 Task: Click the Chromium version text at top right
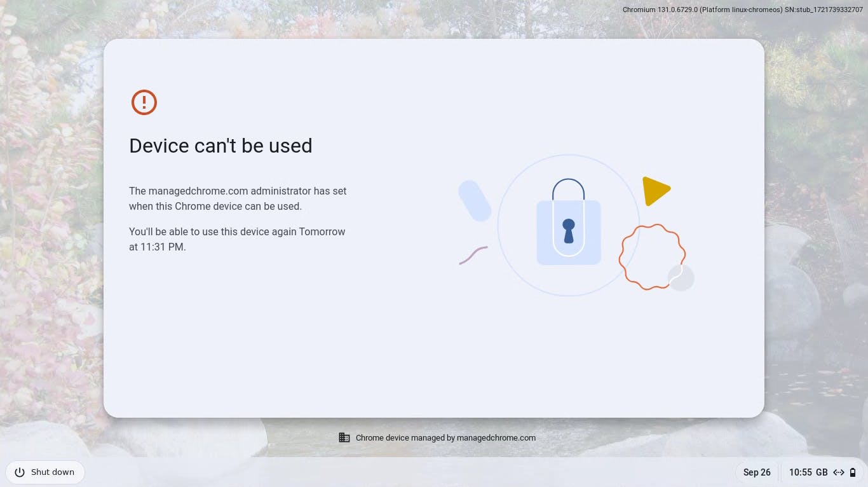[x=742, y=10]
